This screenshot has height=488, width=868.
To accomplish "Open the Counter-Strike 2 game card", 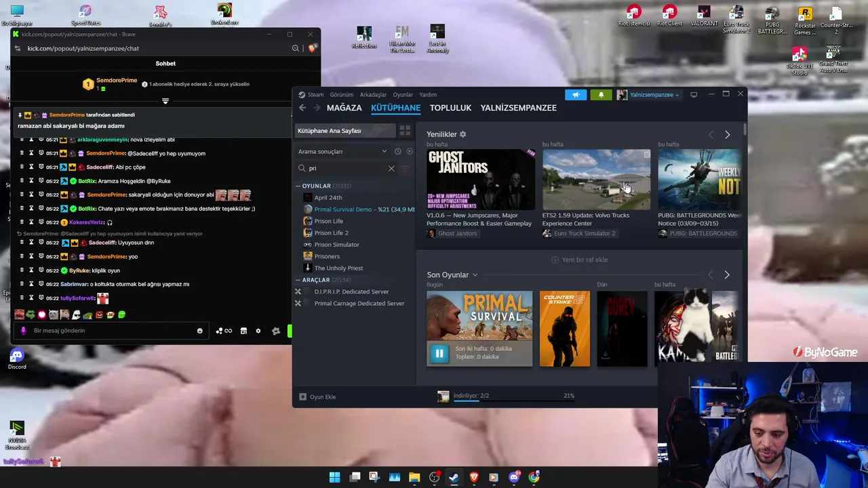I will pyautogui.click(x=564, y=329).
